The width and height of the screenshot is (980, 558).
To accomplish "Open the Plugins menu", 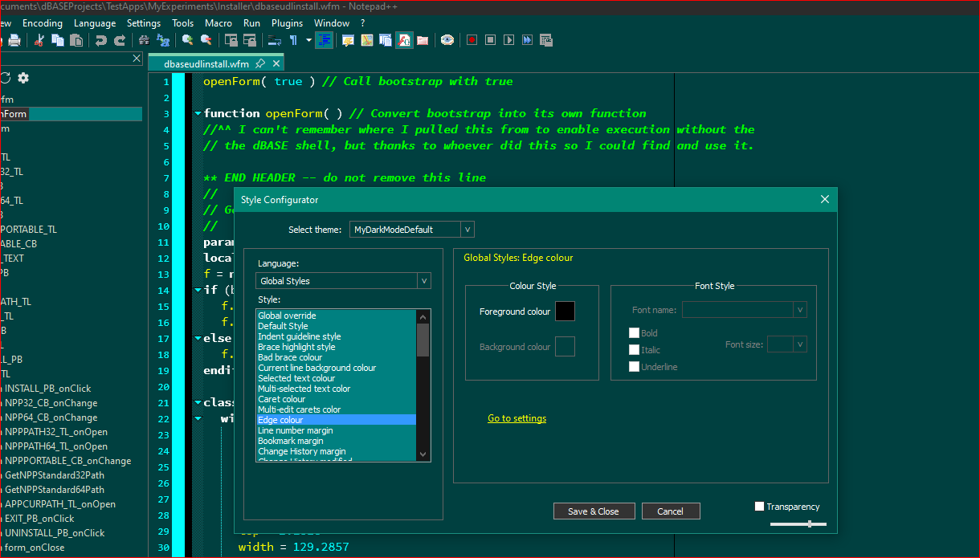I will pyautogui.click(x=287, y=23).
